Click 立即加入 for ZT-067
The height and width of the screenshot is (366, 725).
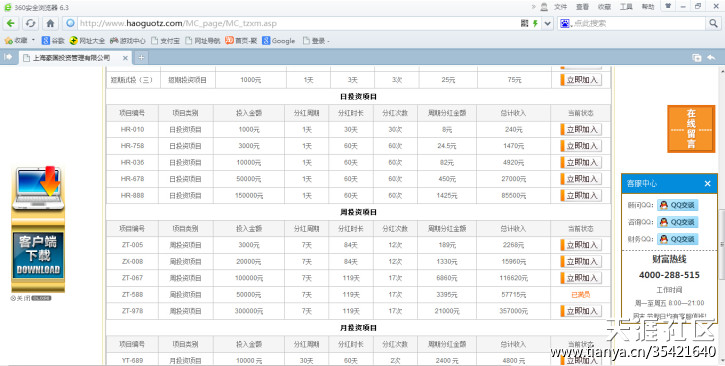(581, 278)
